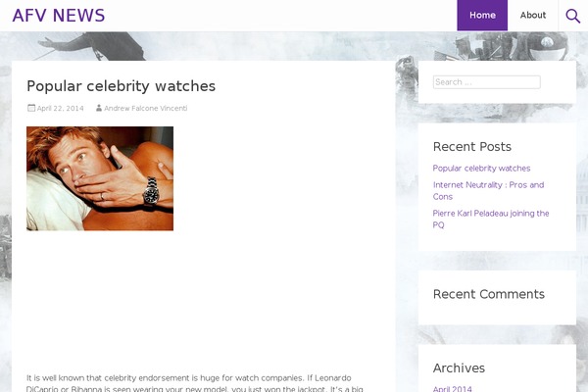Focus the sidebar Search field
The width and height of the screenshot is (588, 392).
point(487,82)
